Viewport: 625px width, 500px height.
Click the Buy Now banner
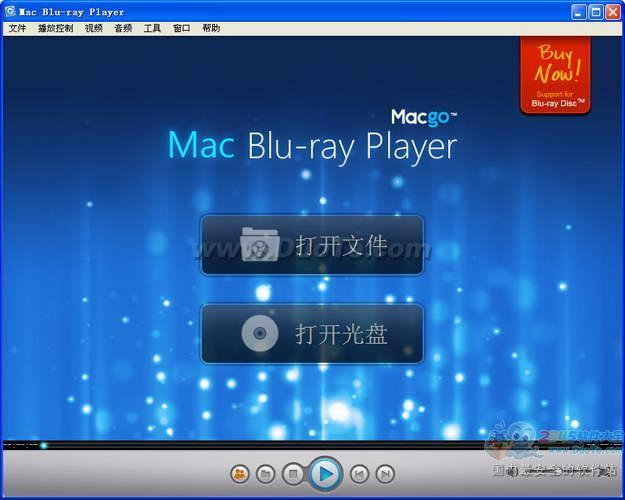(x=555, y=75)
